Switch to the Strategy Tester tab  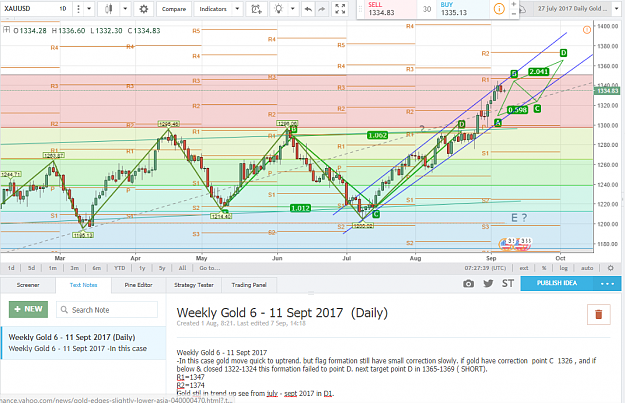(194, 285)
